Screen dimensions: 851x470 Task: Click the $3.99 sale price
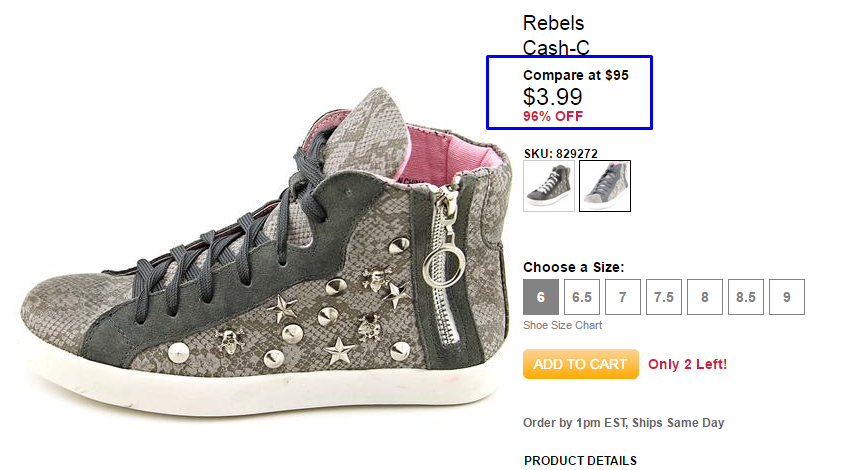click(553, 96)
